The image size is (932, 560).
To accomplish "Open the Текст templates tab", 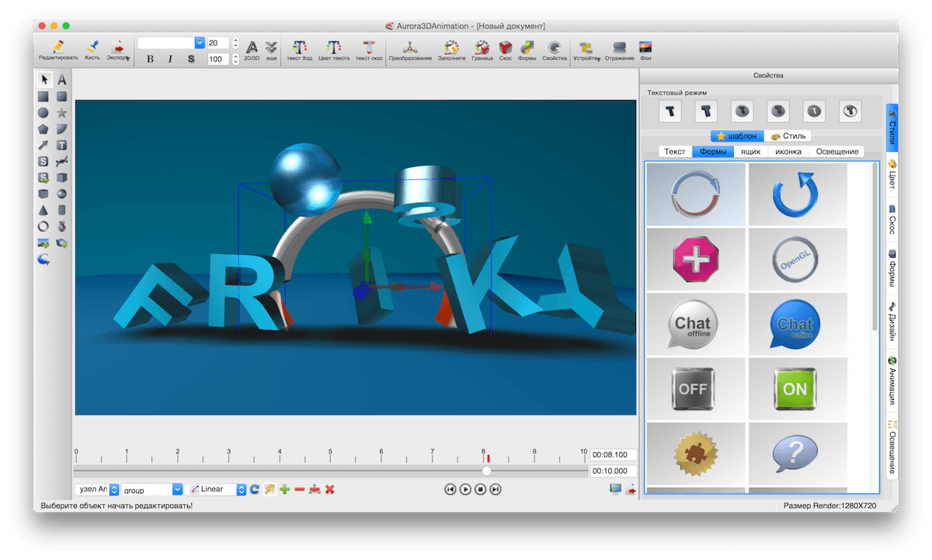I will [675, 151].
